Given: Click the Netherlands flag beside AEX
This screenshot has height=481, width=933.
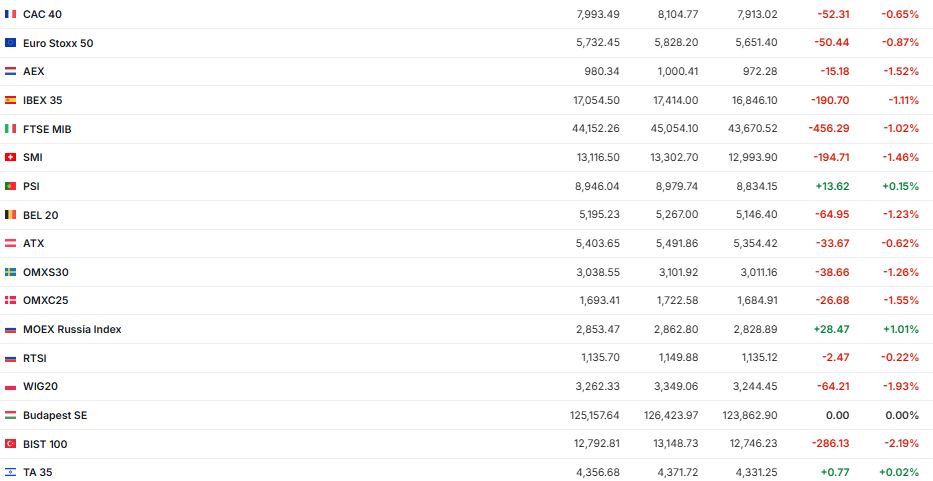Looking at the screenshot, I should [x=10, y=72].
